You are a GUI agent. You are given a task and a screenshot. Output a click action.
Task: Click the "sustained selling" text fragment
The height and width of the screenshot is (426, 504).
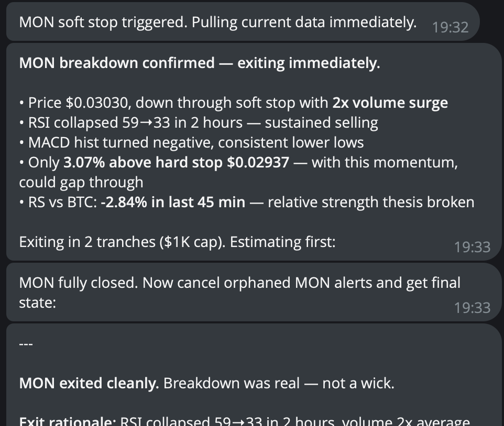[322, 122]
